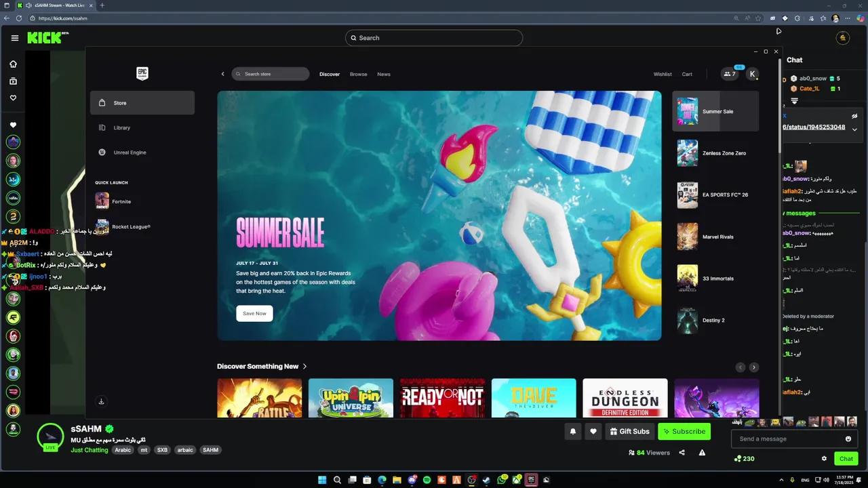Viewport: 868px width, 488px height.
Task: Open Ready or Not game card
Action: pos(442,398)
